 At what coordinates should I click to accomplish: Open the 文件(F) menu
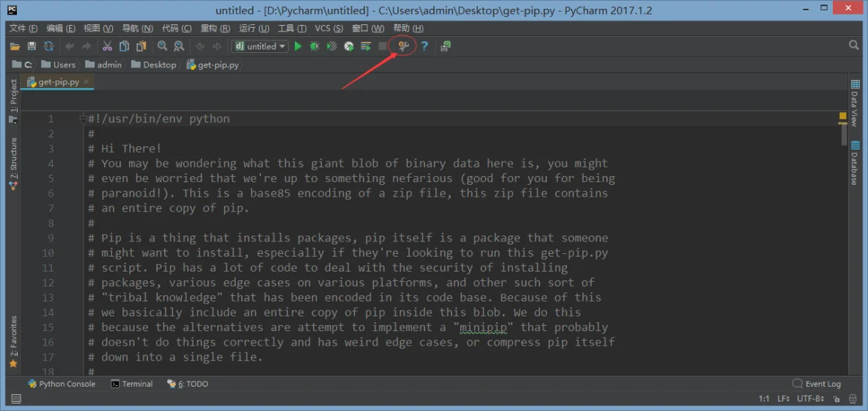coord(23,28)
